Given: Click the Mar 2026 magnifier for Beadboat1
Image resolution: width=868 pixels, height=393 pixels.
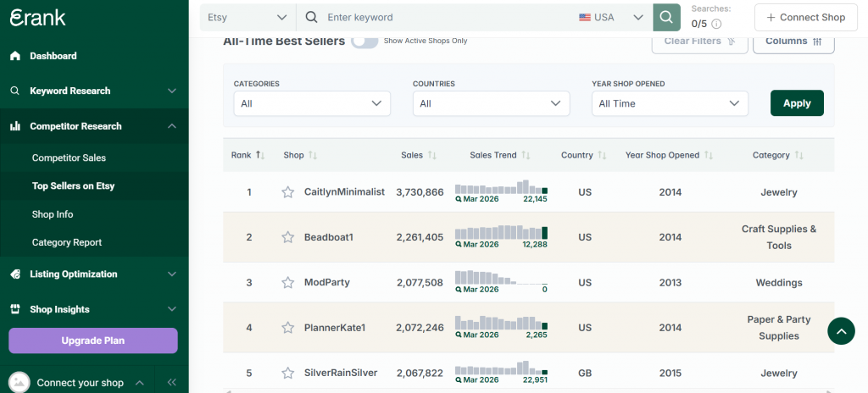Looking at the screenshot, I should [459, 244].
